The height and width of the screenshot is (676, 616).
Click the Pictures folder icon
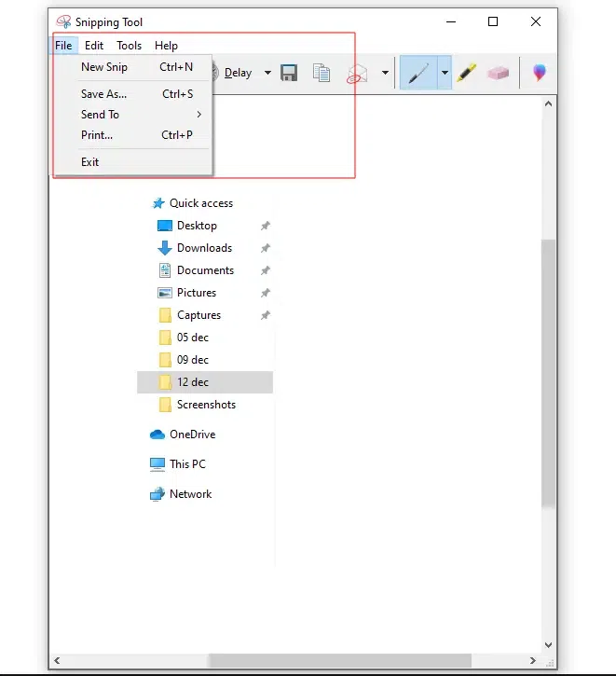[165, 293]
